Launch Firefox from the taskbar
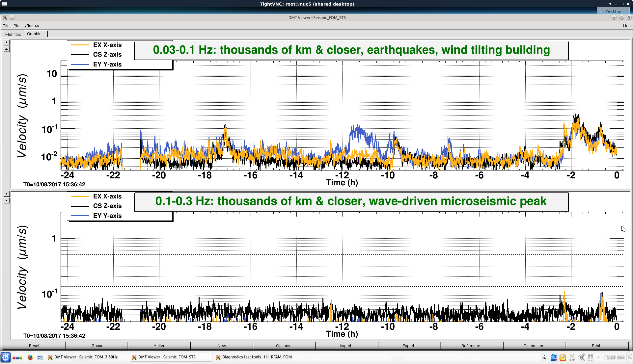The width and height of the screenshot is (633, 364). 30,357
